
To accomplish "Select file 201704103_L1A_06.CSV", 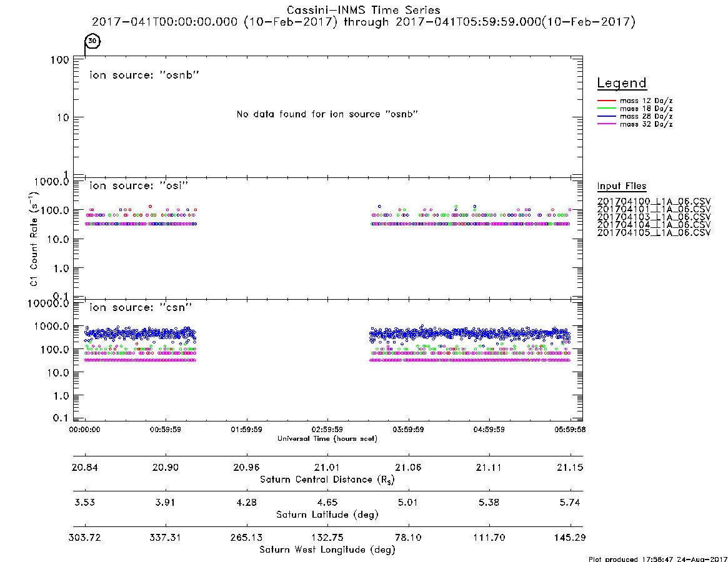I will pyautogui.click(x=654, y=217).
